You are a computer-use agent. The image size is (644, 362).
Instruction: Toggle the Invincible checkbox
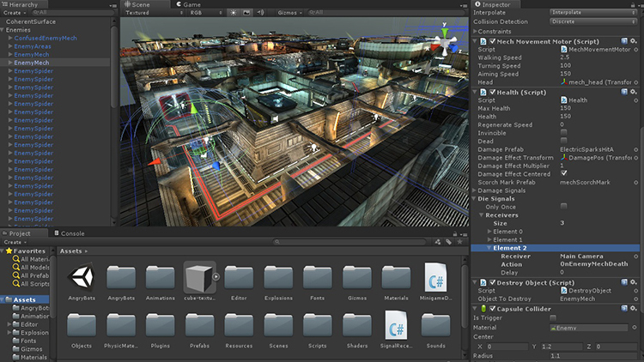[x=563, y=133]
